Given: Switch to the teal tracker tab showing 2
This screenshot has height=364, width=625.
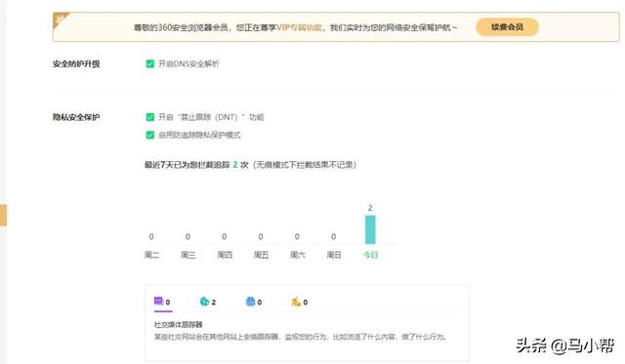Looking at the screenshot, I should (x=208, y=302).
